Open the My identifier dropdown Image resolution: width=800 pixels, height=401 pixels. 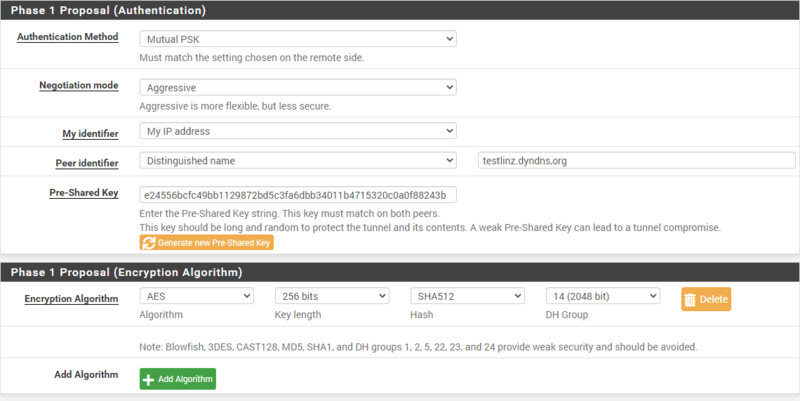298,131
